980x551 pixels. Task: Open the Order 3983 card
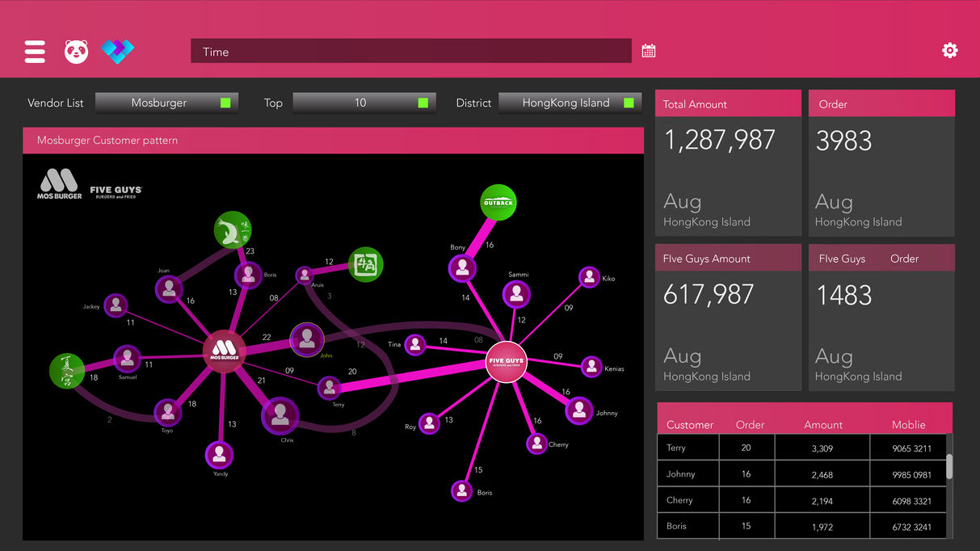pyautogui.click(x=881, y=162)
